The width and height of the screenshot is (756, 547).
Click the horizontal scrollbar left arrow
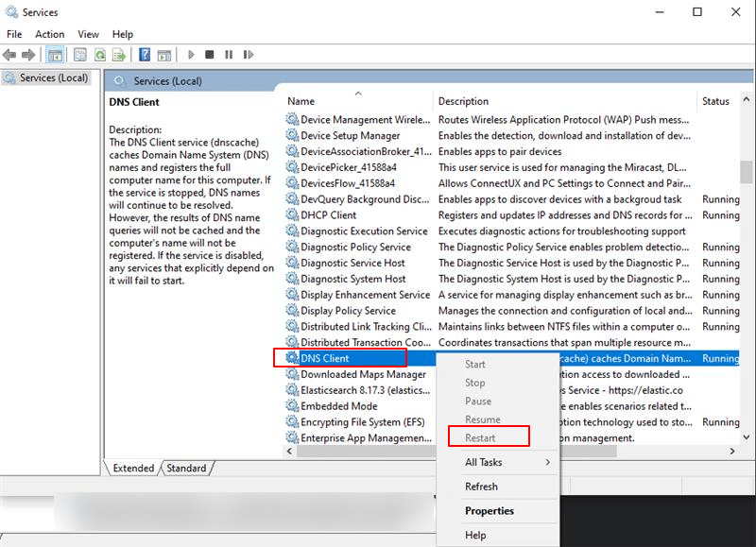[289, 451]
